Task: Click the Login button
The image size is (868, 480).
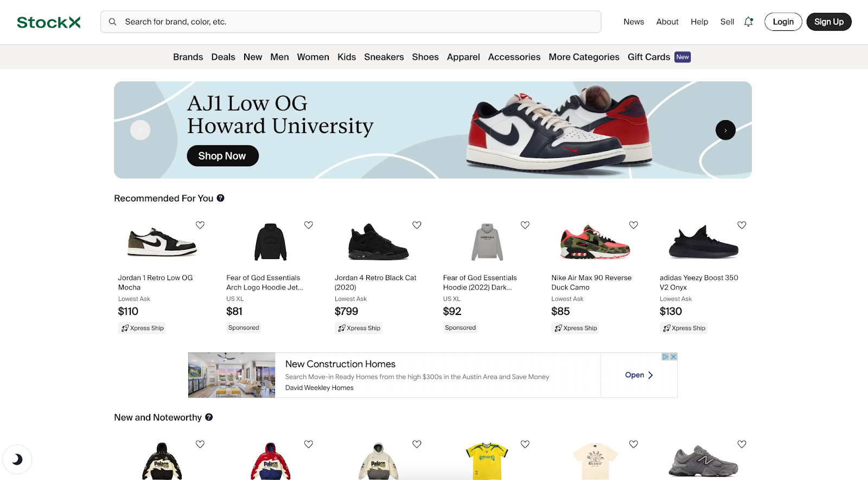Action: click(783, 22)
